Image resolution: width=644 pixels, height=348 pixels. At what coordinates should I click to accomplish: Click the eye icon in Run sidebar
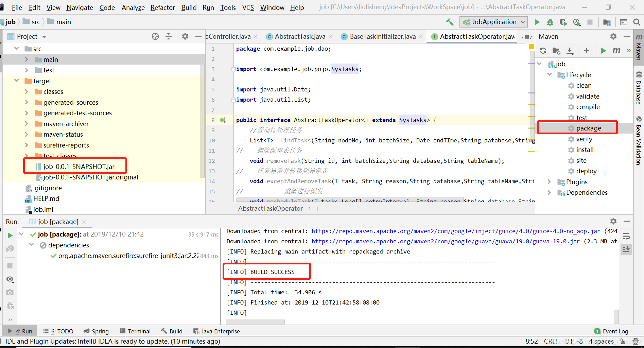(10, 279)
